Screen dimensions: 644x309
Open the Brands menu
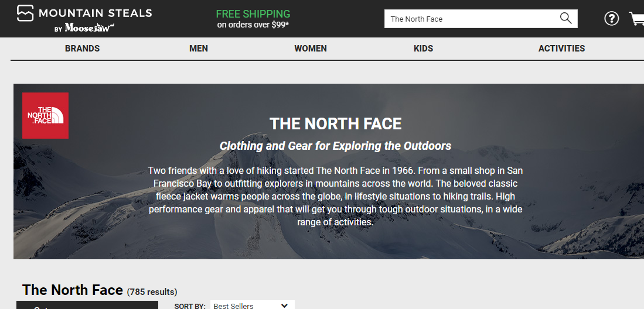[x=82, y=49]
